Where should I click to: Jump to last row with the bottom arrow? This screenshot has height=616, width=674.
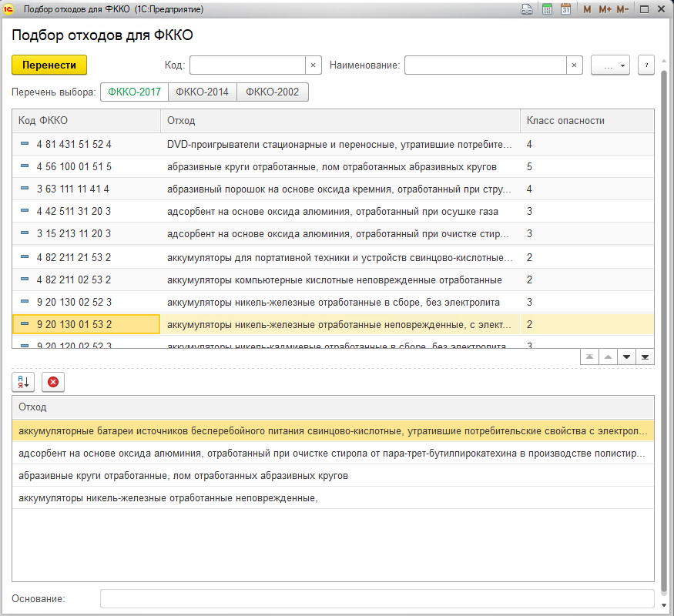pos(645,357)
